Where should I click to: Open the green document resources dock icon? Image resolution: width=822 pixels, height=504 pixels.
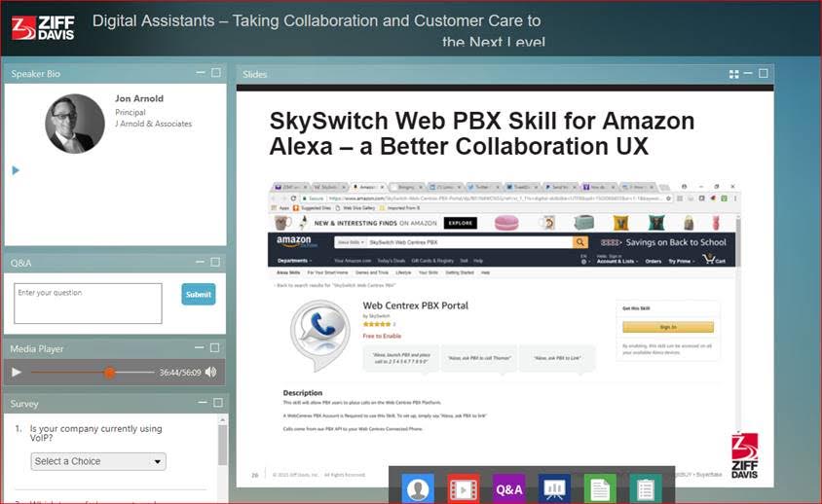pos(600,489)
